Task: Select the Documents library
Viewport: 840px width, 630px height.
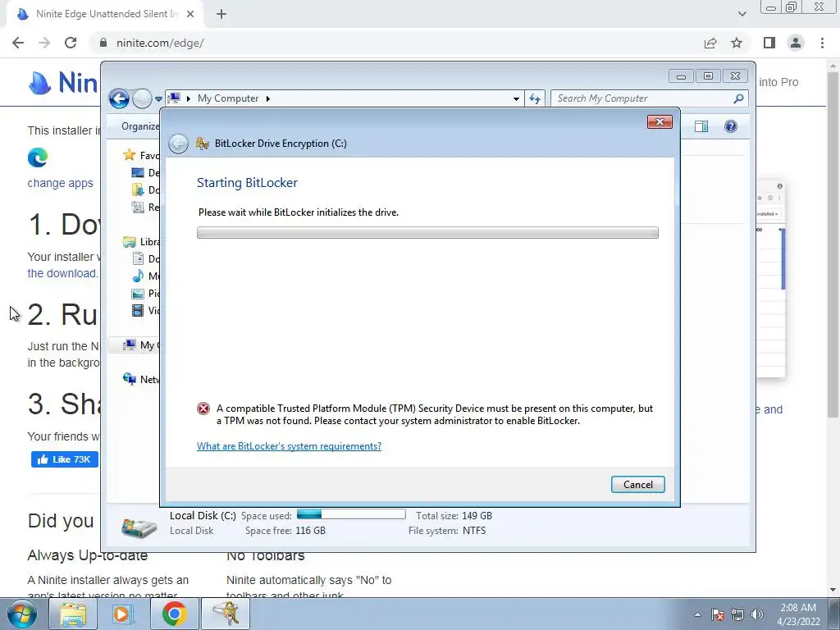Action: (145, 258)
